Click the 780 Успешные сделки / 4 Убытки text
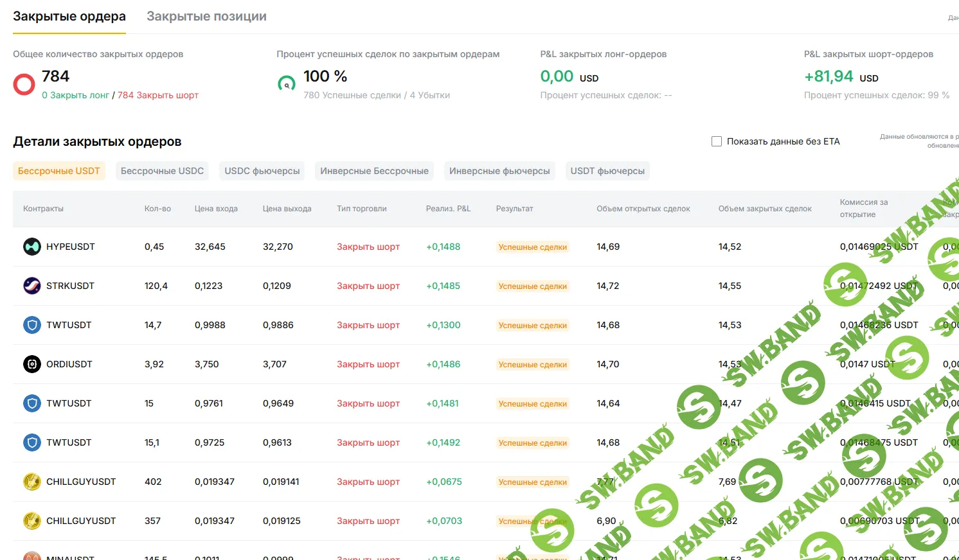This screenshot has height=560, width=959. pos(377,95)
